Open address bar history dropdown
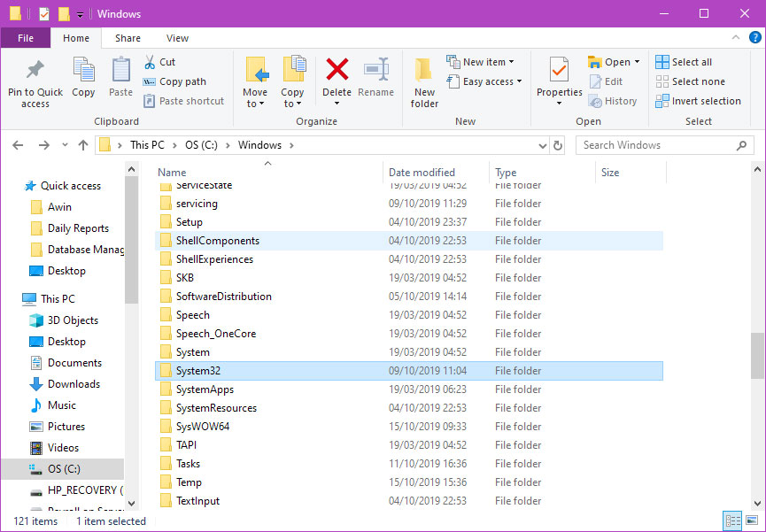Viewport: 766px width, 532px height. click(x=542, y=145)
